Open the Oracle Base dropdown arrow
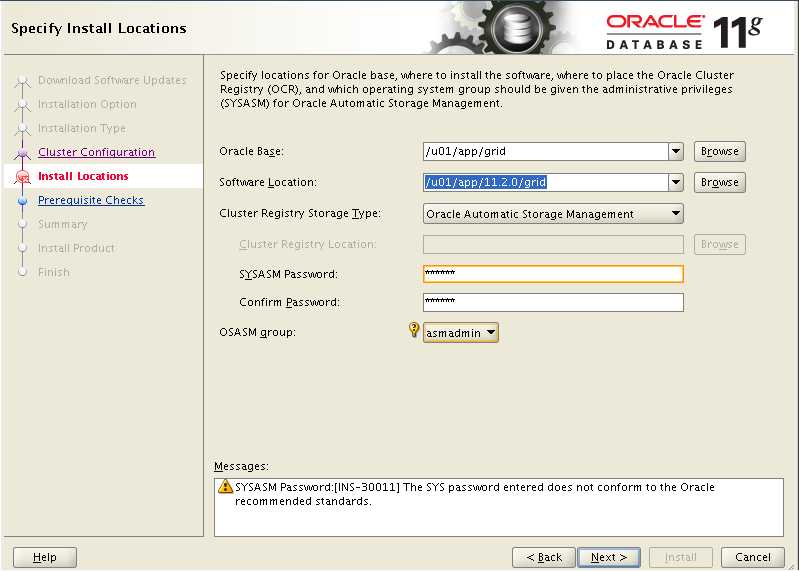This screenshot has width=799, height=571. pyautogui.click(x=676, y=151)
